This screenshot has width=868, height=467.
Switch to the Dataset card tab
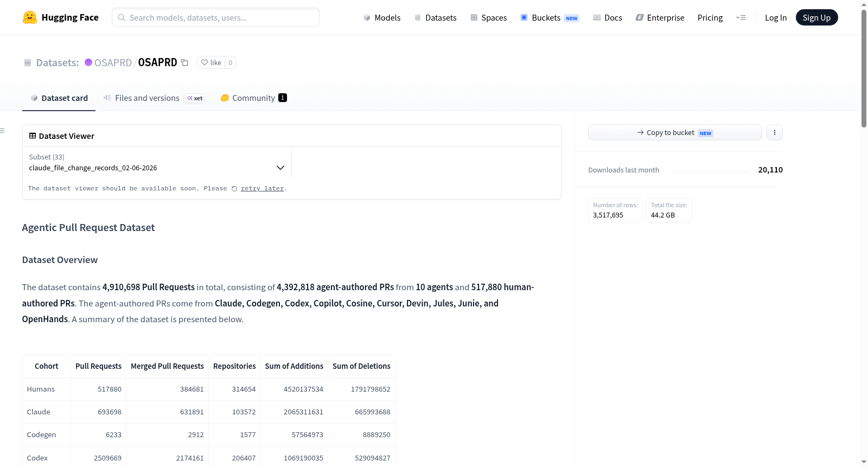pos(59,98)
